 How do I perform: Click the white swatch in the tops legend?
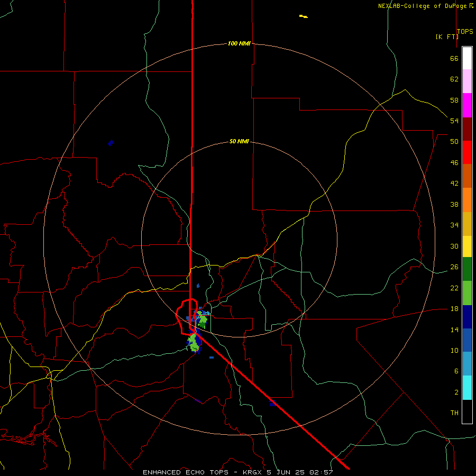click(x=467, y=58)
